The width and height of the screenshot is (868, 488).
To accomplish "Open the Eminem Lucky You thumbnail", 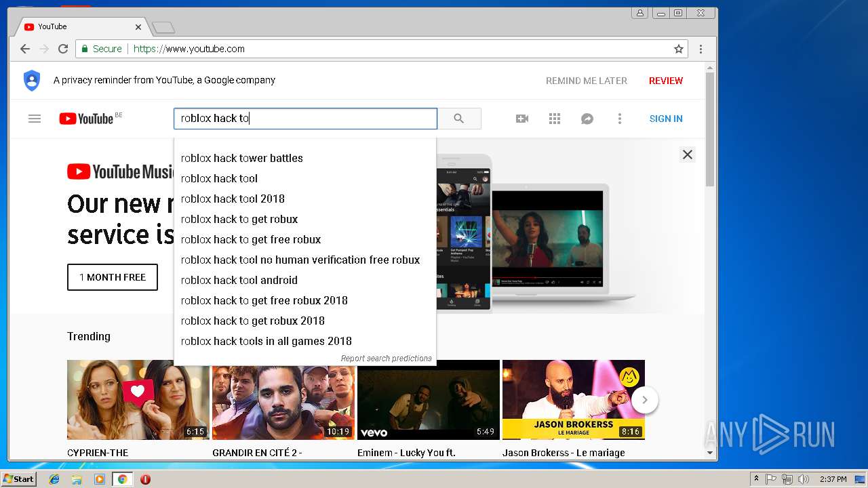I will pyautogui.click(x=429, y=400).
